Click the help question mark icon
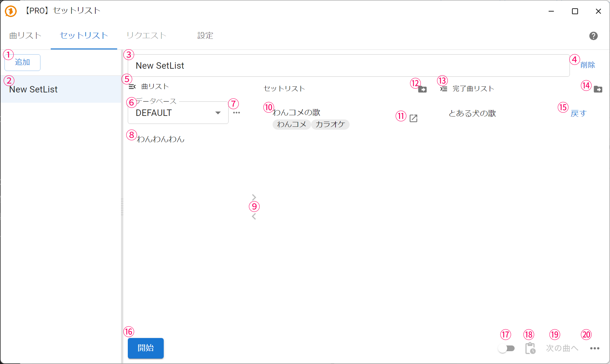The height and width of the screenshot is (364, 610). [x=593, y=36]
